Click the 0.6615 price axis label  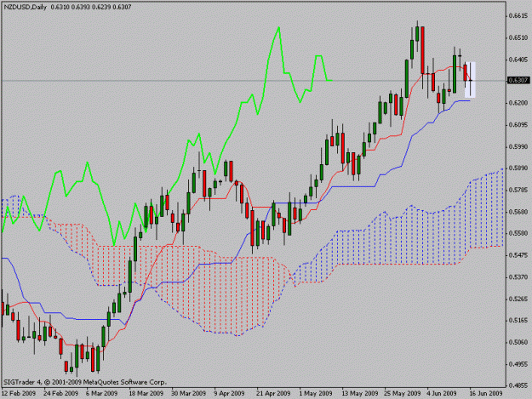tap(519, 15)
